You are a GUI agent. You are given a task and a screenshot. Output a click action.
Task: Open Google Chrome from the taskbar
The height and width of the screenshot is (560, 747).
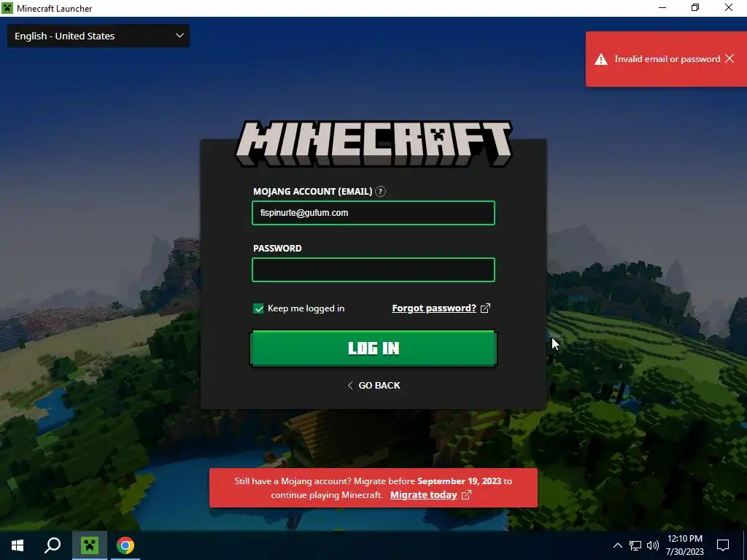[x=125, y=545]
